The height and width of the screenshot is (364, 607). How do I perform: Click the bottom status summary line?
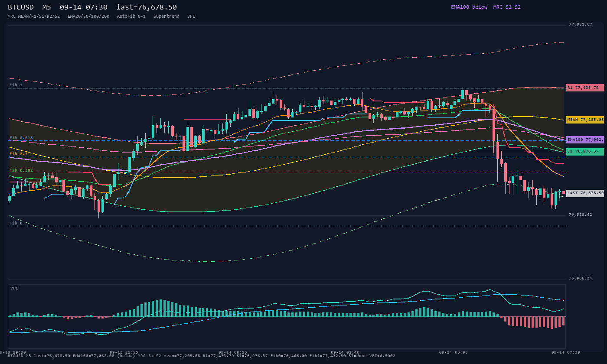[x=202, y=356]
